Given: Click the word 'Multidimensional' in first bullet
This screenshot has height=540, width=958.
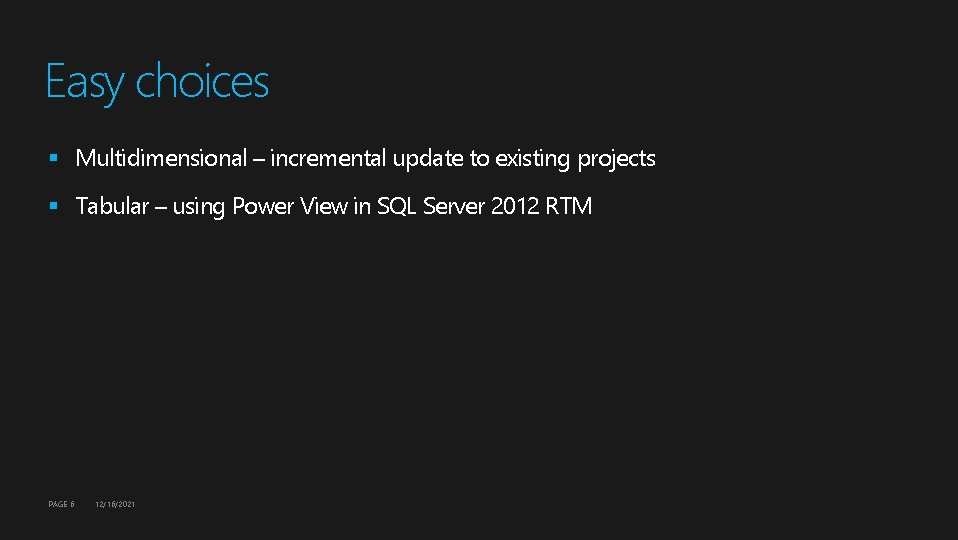Looking at the screenshot, I should 161,158.
